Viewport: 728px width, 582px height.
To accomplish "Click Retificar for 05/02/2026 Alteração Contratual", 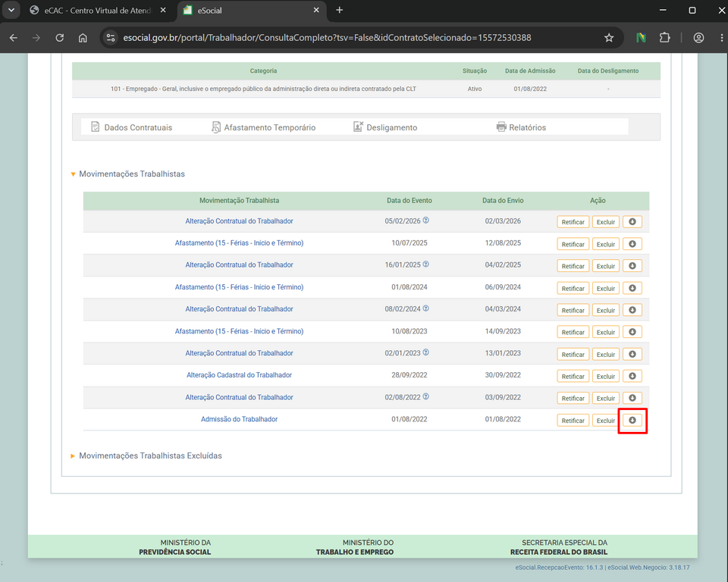I will tap(573, 222).
